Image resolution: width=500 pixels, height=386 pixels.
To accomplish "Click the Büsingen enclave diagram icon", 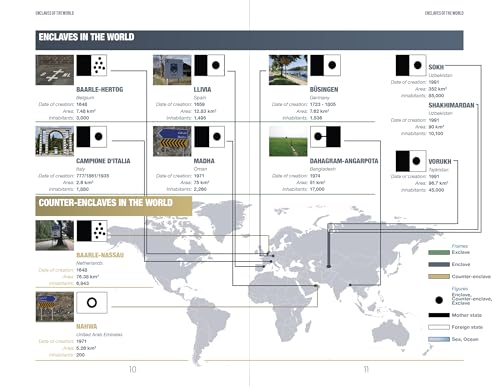I will pos(325,65).
